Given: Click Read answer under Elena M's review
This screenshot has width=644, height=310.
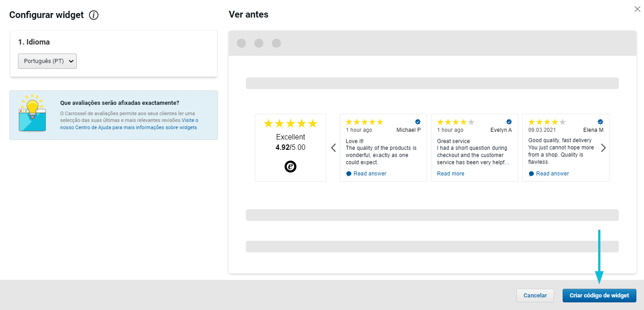Looking at the screenshot, I should (552, 174).
